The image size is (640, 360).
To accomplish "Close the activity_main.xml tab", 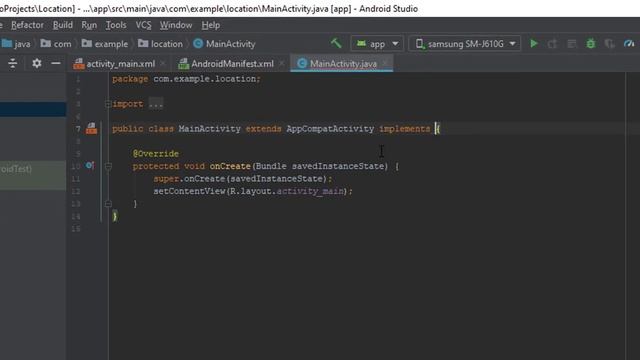I will 163,64.
